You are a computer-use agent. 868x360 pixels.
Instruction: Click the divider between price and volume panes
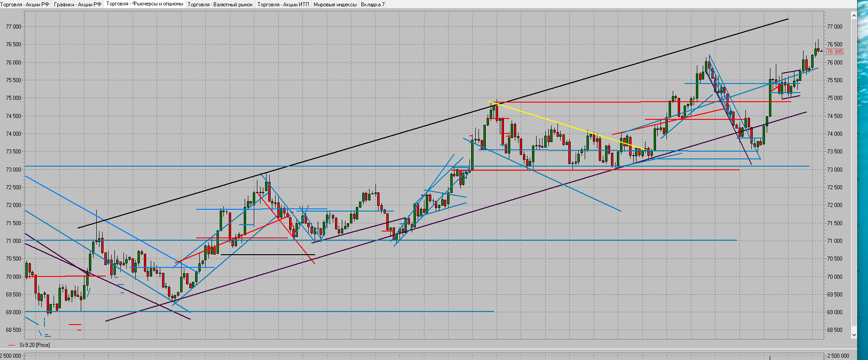tap(409, 349)
